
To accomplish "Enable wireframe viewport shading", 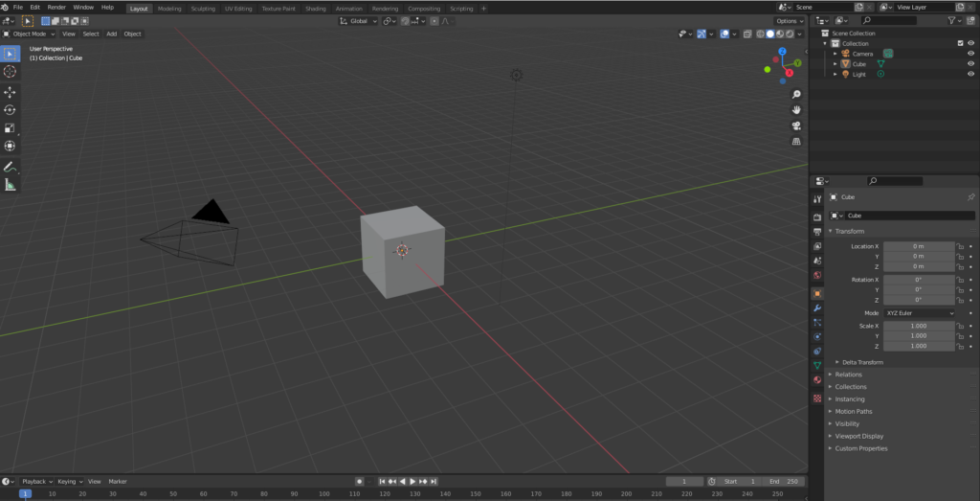I will click(761, 34).
